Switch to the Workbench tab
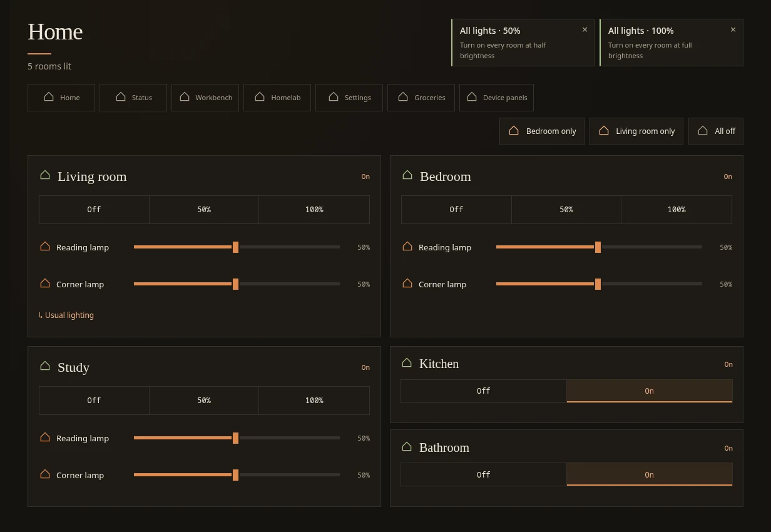 tap(205, 98)
